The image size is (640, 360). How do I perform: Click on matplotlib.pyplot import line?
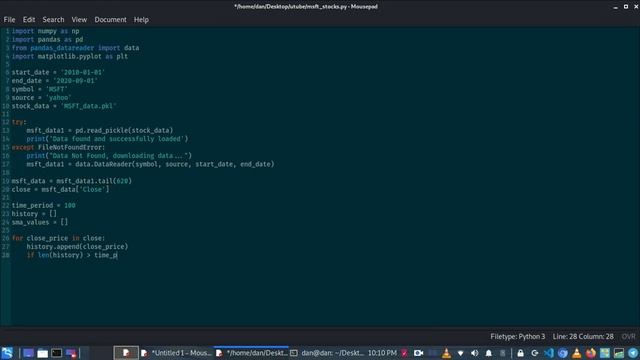pyautogui.click(x=70, y=56)
